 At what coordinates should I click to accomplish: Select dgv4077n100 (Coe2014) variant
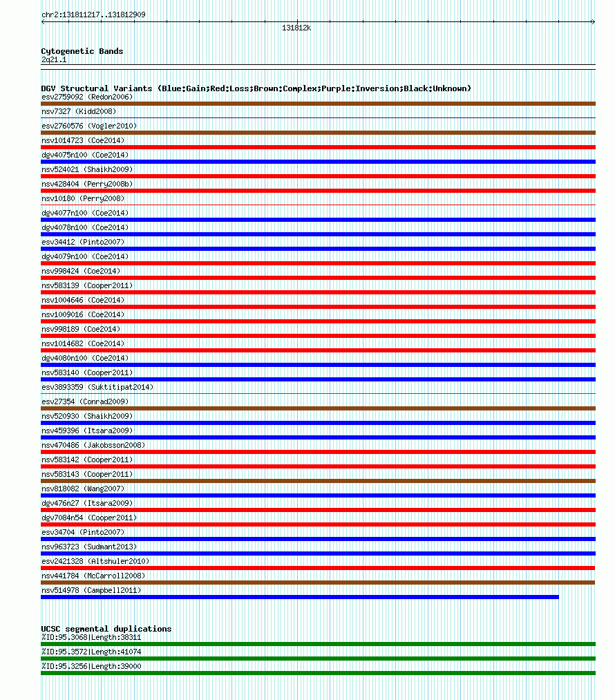coord(85,213)
